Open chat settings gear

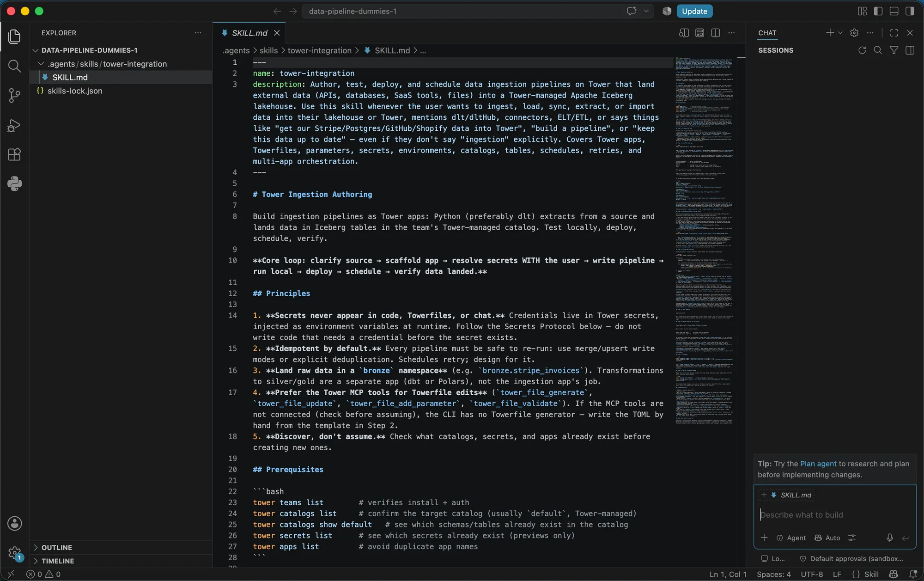(x=854, y=33)
